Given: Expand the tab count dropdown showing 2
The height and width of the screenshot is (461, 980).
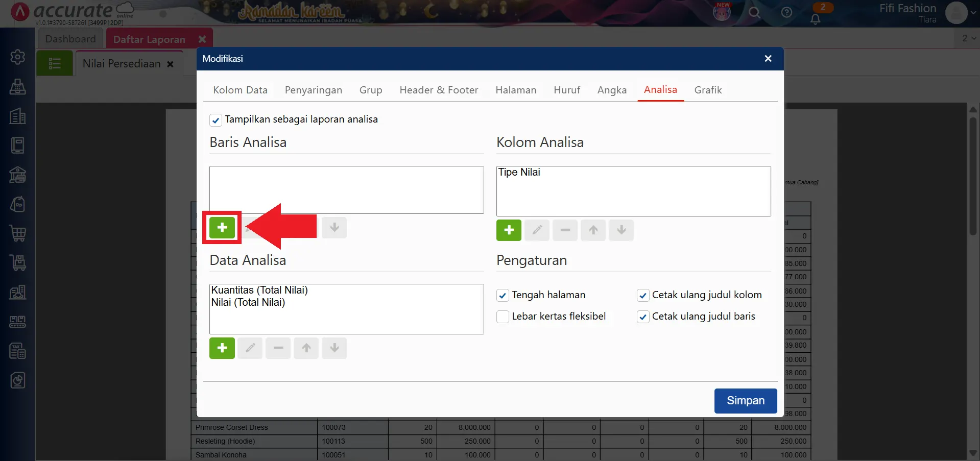Looking at the screenshot, I should point(969,38).
